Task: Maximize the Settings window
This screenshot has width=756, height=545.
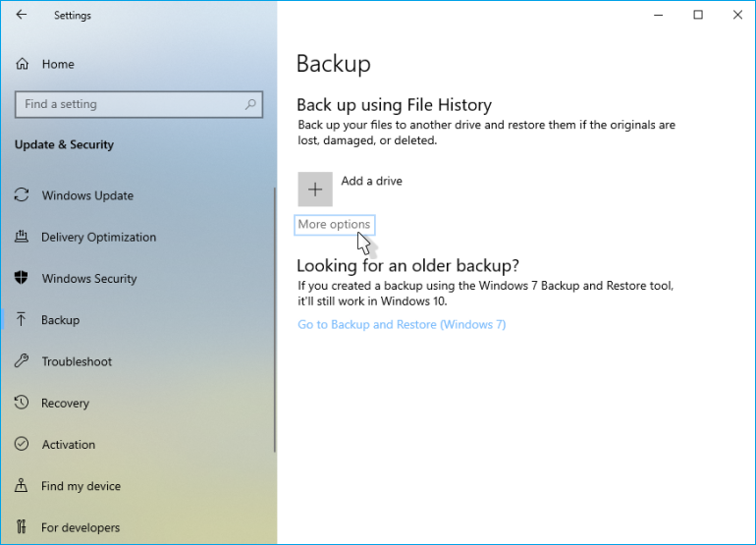Action: [698, 15]
